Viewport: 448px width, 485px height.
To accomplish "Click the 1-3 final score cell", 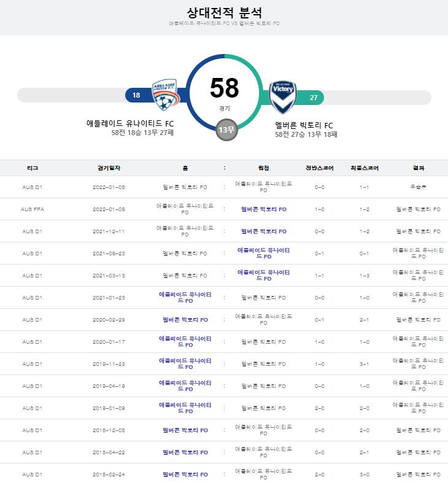I will click(x=364, y=276).
